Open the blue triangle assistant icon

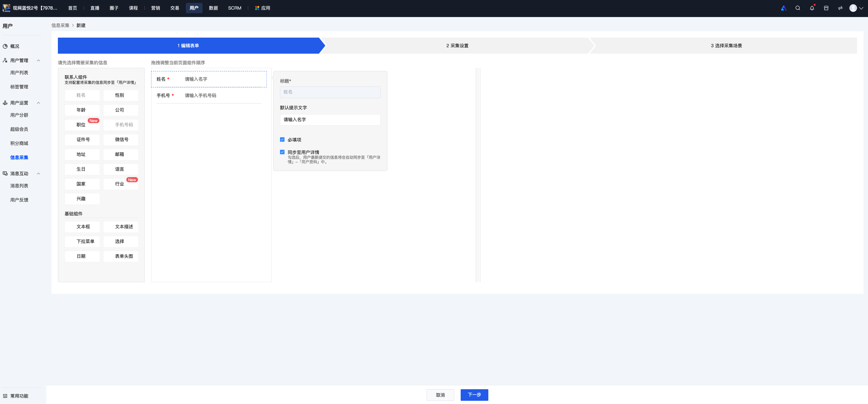click(x=783, y=8)
